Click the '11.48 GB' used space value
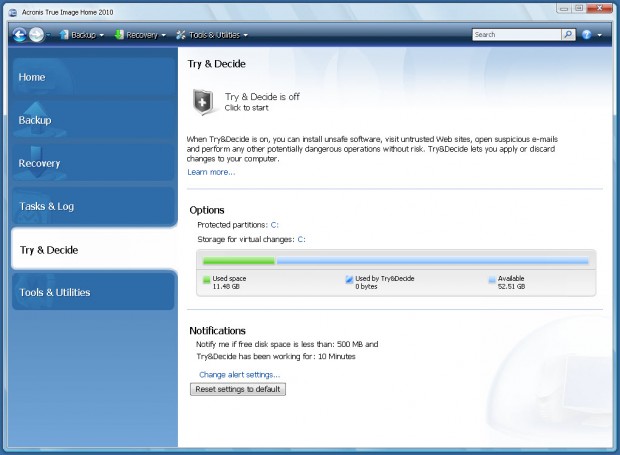620x455 pixels. click(x=226, y=287)
